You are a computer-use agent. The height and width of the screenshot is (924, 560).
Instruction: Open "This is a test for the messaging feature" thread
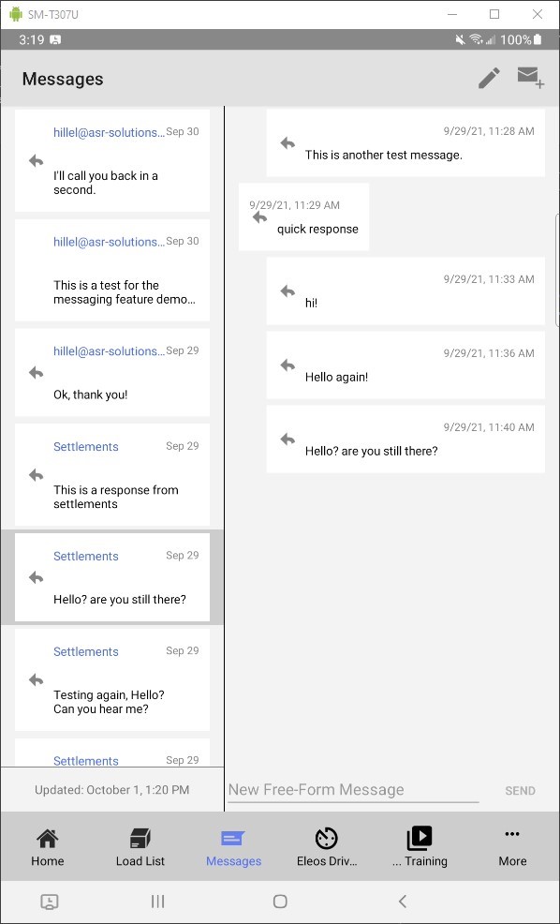111,270
